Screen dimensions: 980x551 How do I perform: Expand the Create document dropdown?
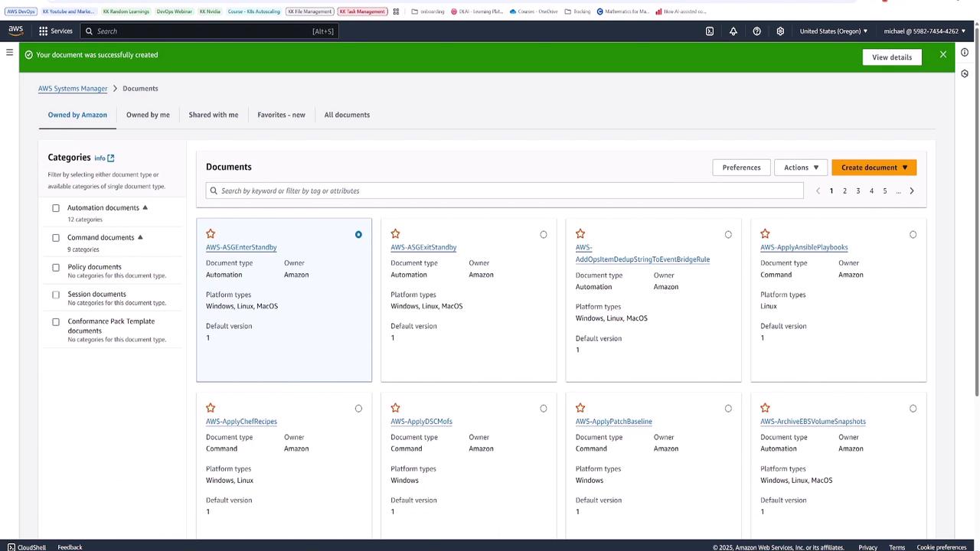[874, 168]
